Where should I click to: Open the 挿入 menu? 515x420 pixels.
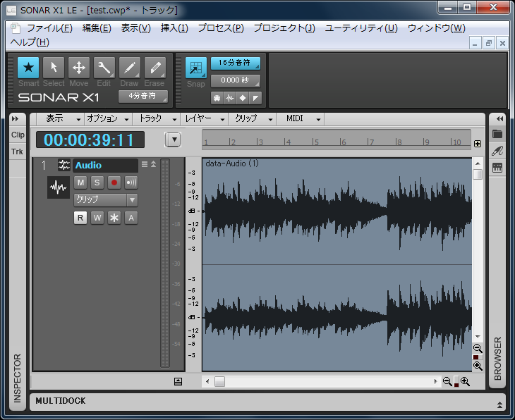pos(174,28)
